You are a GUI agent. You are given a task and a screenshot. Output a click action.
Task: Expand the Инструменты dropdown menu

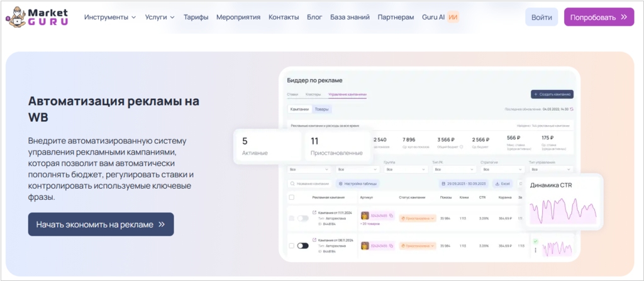coord(110,17)
